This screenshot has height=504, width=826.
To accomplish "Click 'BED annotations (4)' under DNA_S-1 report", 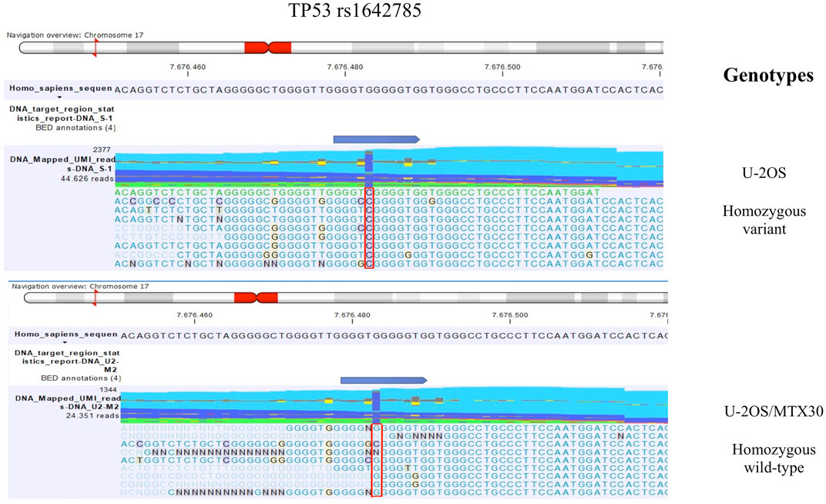I will pos(76,127).
